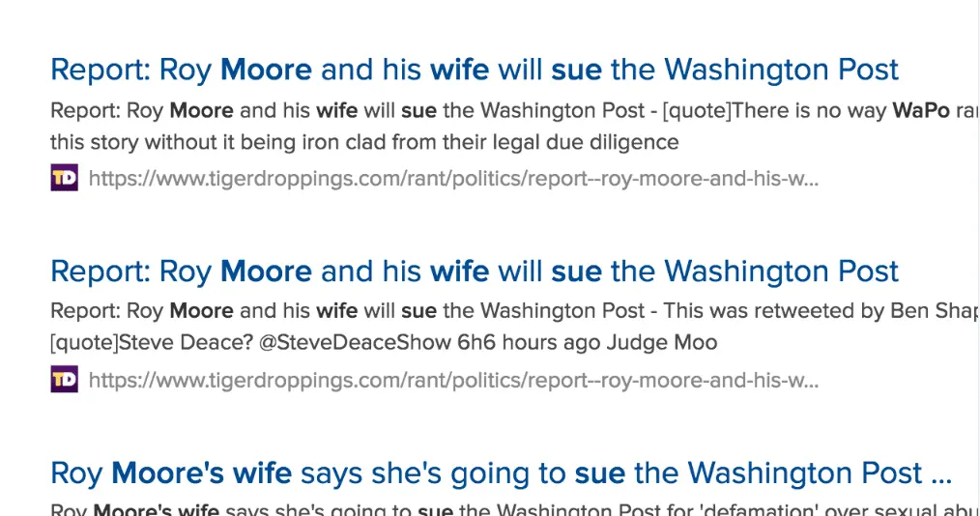Click the first result's tigerdroppings.com URL
This screenshot has height=516, width=980.
453,179
